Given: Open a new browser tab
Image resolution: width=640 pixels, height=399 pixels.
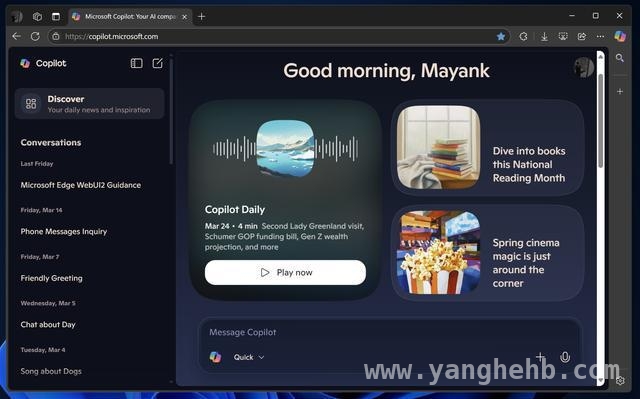Looking at the screenshot, I should click(x=201, y=17).
